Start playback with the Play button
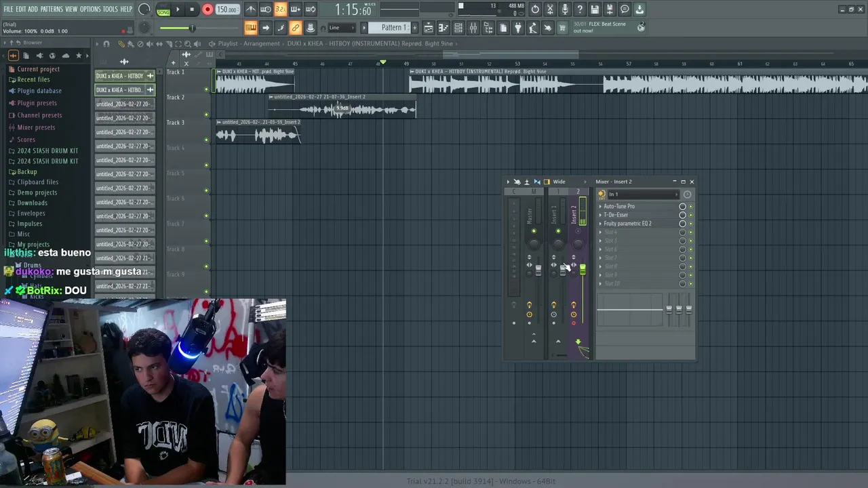 pyautogui.click(x=178, y=9)
